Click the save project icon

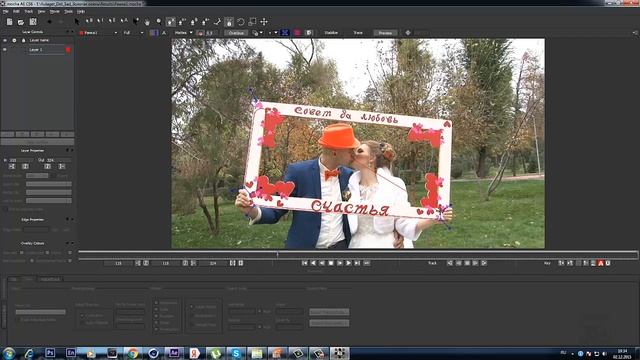coord(33,22)
